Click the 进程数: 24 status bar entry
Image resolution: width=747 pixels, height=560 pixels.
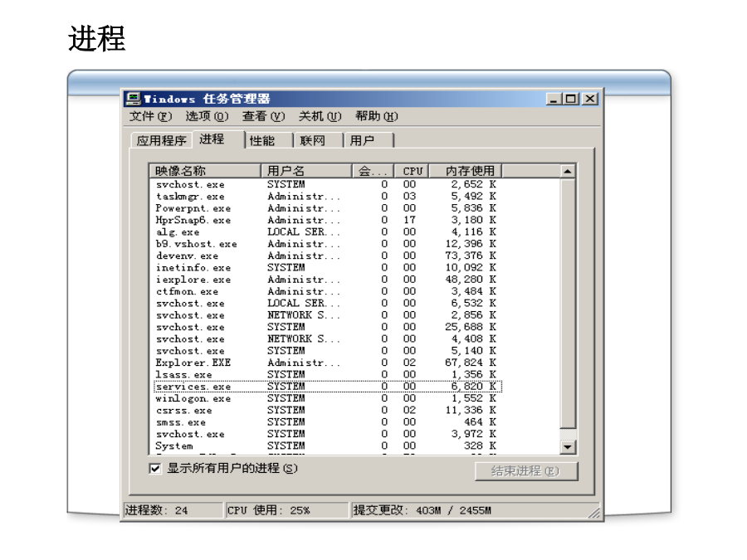click(173, 510)
